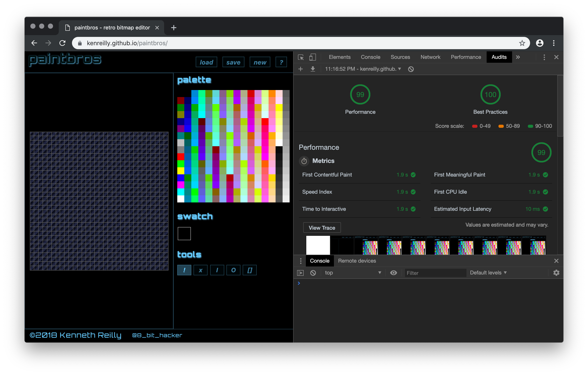Open the audit report selector dropdown
The height and width of the screenshot is (375, 588).
tap(362, 69)
